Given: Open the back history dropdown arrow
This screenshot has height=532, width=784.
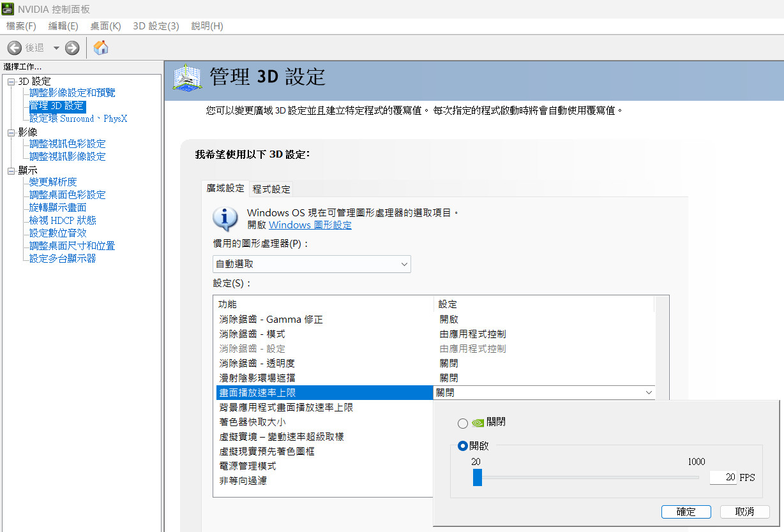Looking at the screenshot, I should 56,48.
